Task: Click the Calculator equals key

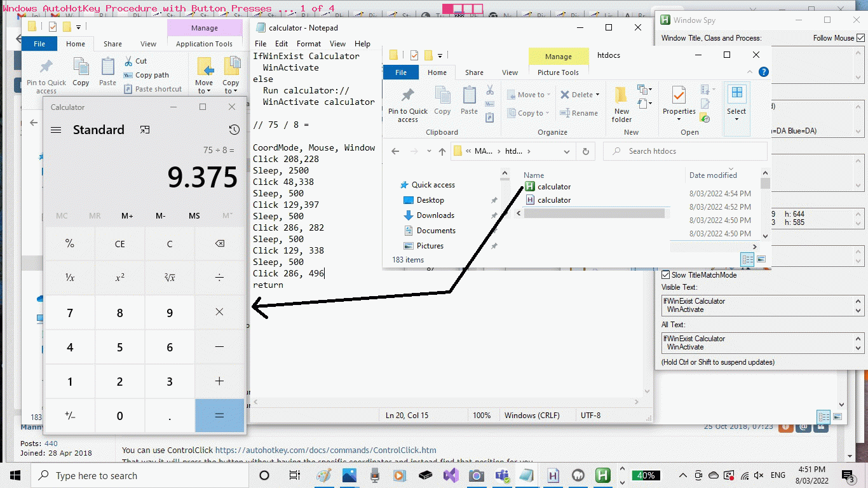Action: tap(219, 416)
